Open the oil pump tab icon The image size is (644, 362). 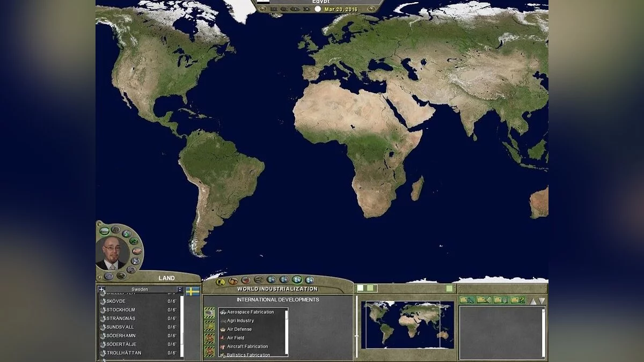click(x=233, y=280)
